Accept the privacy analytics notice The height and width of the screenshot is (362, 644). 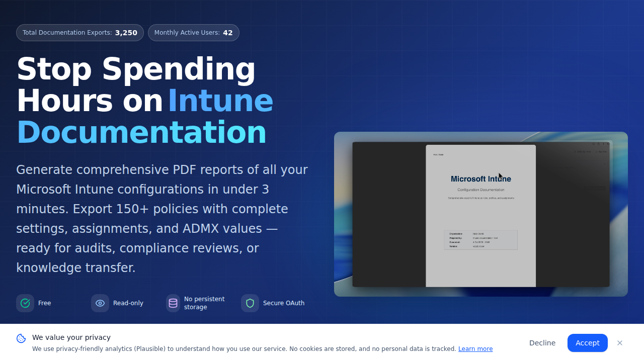(x=588, y=343)
